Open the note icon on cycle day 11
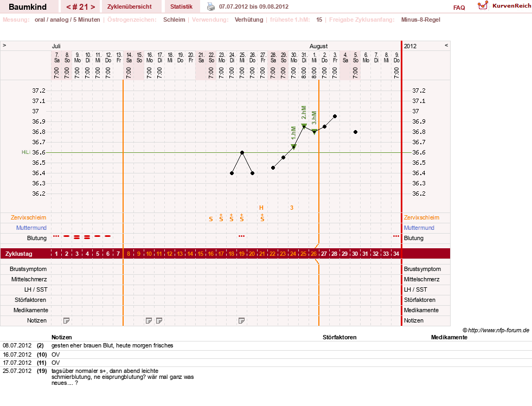This screenshot has width=532, height=406. pos(159,320)
